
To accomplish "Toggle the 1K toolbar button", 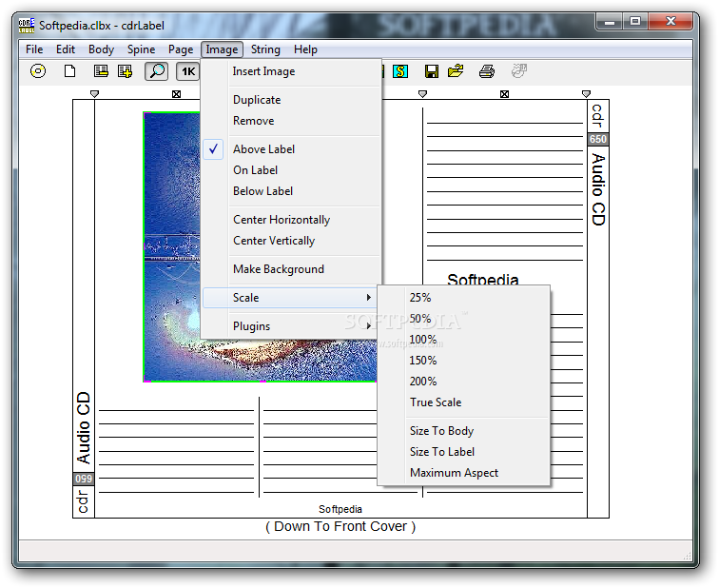I will [188, 71].
